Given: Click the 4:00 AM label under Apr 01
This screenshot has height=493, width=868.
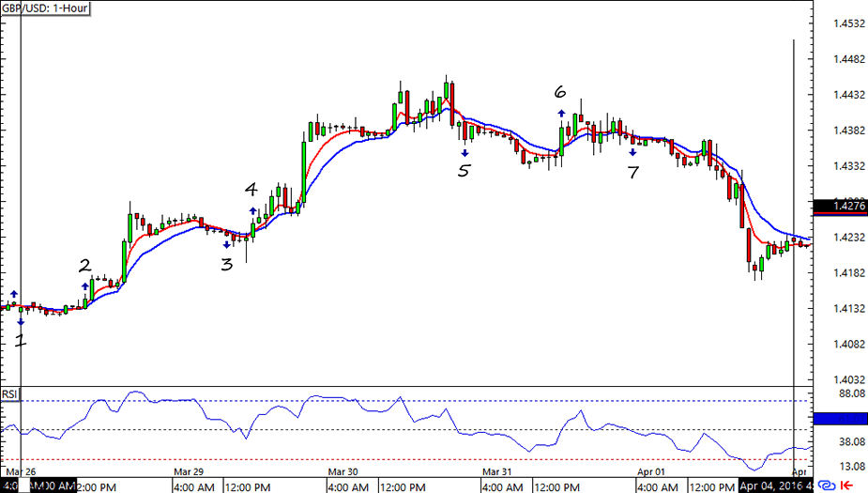Looking at the screenshot, I should click(657, 487).
